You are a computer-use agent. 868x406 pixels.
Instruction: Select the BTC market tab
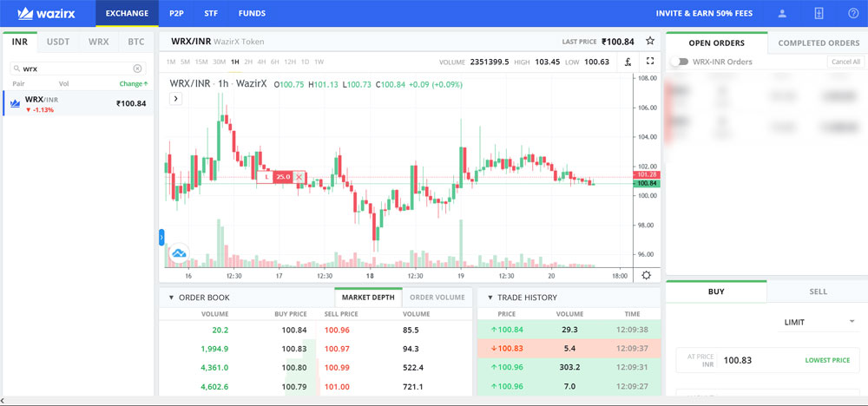coord(136,42)
